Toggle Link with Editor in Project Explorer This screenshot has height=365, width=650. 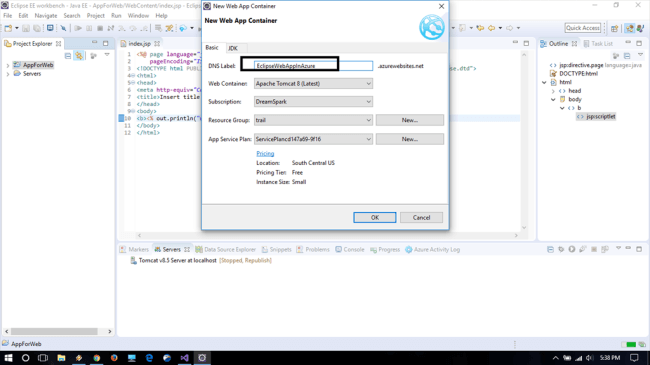(79, 56)
